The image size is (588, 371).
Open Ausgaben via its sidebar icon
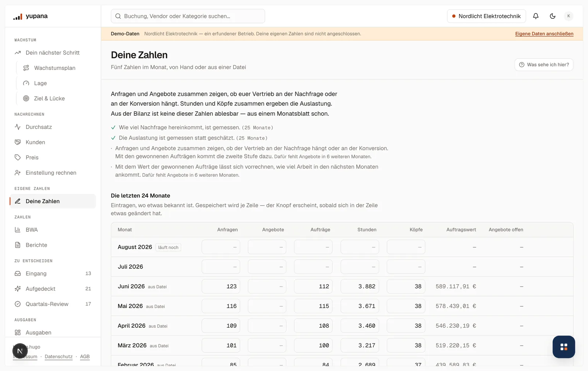pyautogui.click(x=18, y=332)
